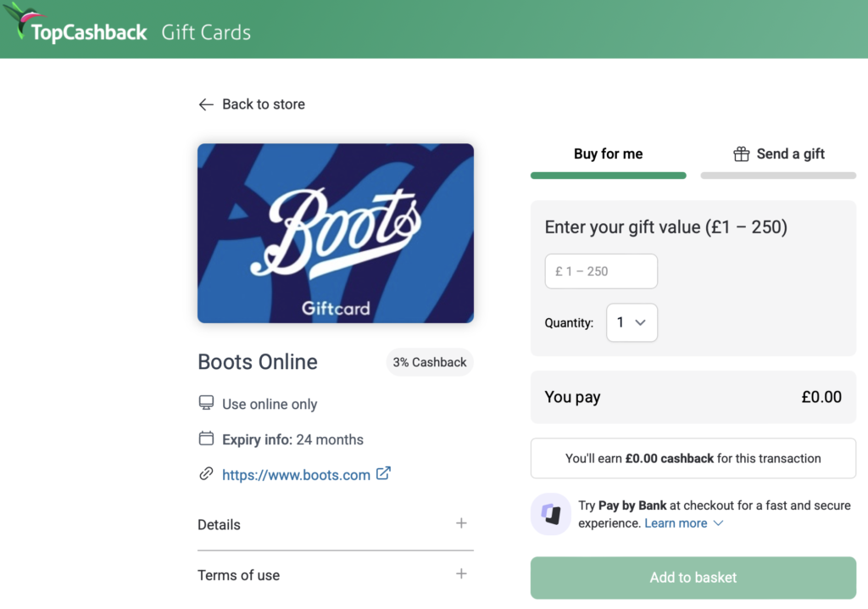Image resolution: width=868 pixels, height=609 pixels.
Task: Go back to store
Action: 263,104
